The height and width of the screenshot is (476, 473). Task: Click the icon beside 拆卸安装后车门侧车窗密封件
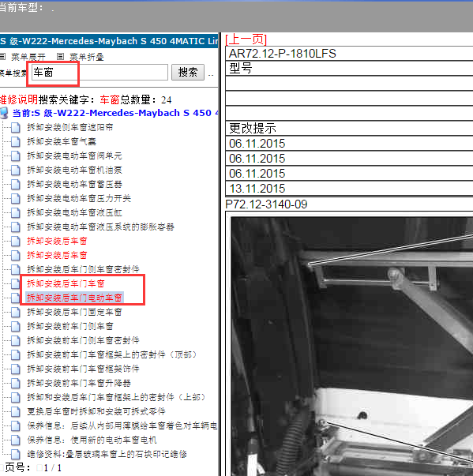16,269
